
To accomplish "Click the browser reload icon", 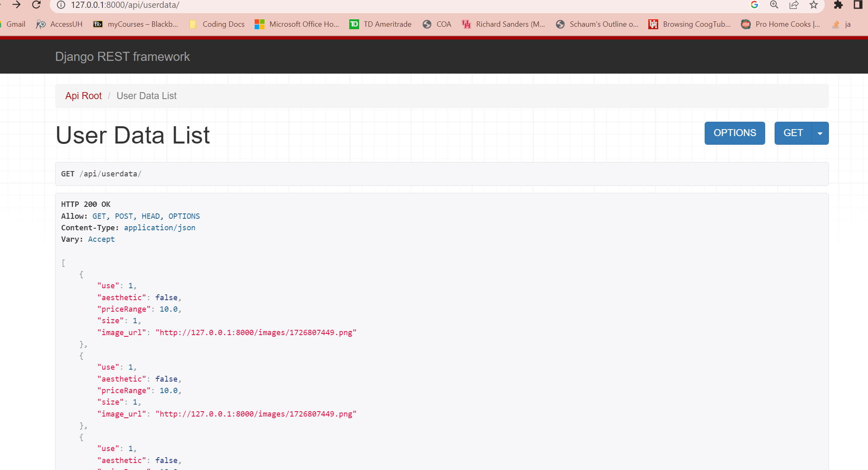I will point(36,5).
